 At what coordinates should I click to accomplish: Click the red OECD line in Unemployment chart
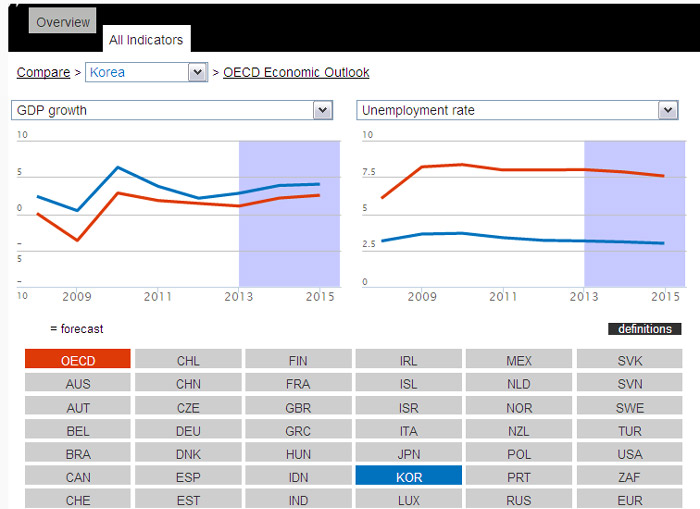pyautogui.click(x=500, y=170)
